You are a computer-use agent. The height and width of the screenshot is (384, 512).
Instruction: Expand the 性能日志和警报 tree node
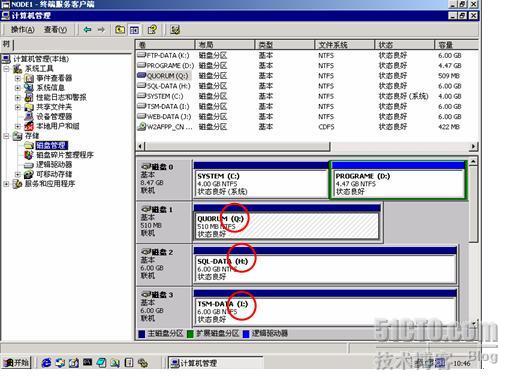point(18,98)
